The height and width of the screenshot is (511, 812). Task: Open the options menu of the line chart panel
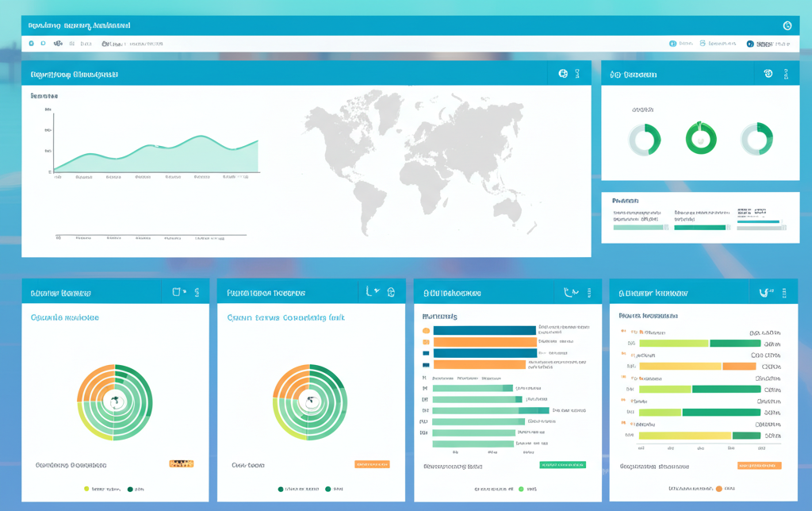tap(577, 74)
